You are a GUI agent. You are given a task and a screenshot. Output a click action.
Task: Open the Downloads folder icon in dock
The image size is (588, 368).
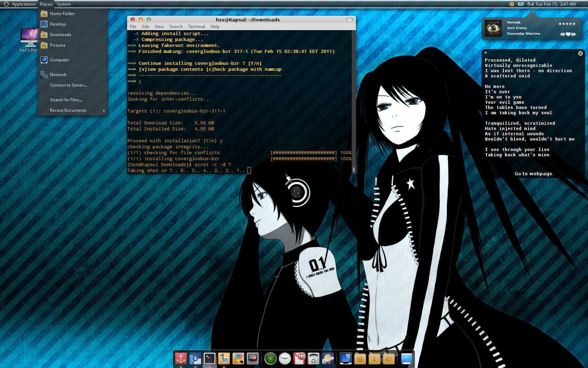point(374,359)
